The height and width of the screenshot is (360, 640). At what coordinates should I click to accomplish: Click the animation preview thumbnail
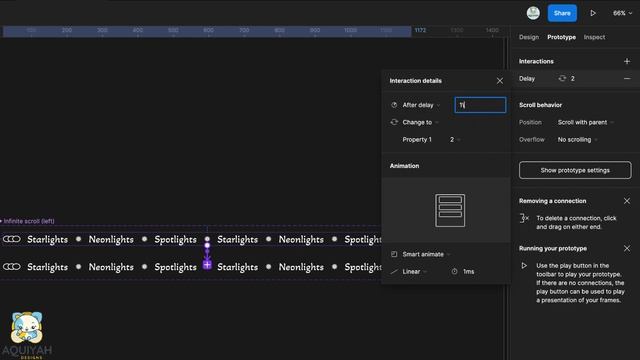point(450,210)
